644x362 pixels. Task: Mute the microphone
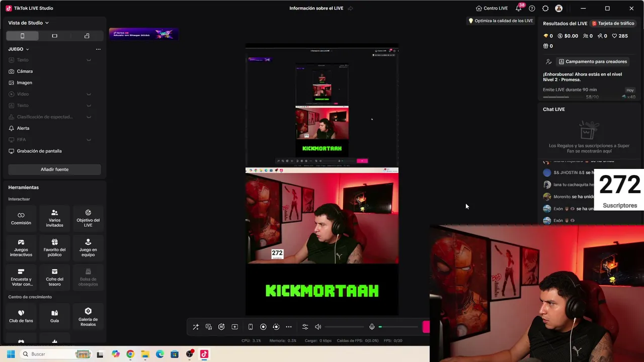click(x=372, y=327)
